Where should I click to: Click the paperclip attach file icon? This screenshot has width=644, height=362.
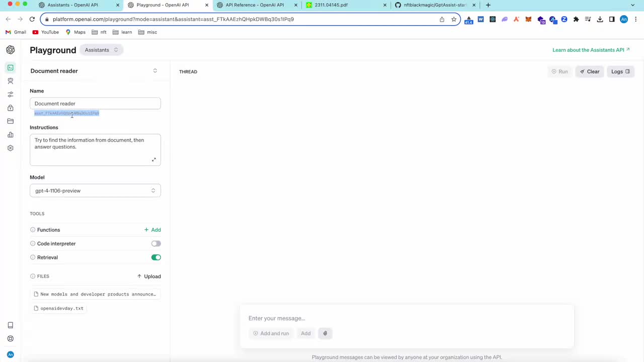tap(325, 333)
